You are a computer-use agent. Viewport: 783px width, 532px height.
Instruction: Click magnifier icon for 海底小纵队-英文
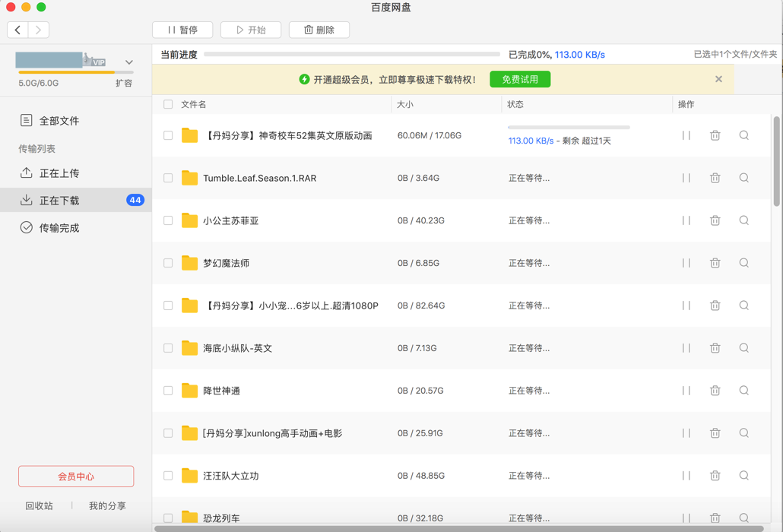click(x=744, y=348)
